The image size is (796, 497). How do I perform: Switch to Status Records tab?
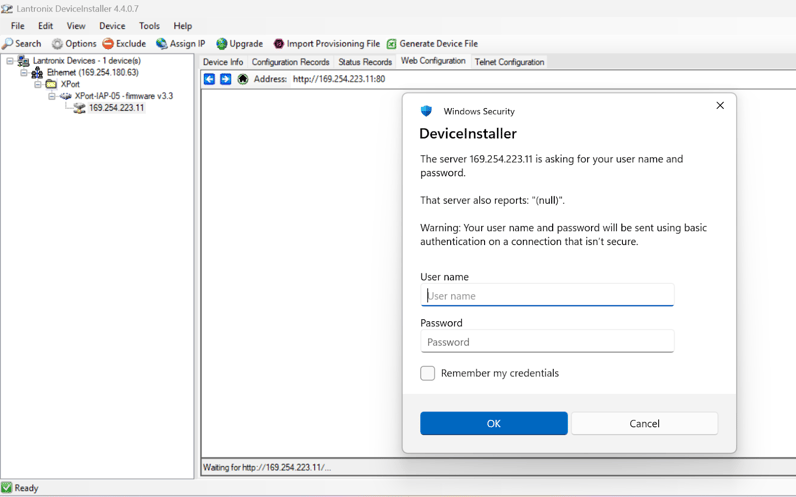coord(365,62)
